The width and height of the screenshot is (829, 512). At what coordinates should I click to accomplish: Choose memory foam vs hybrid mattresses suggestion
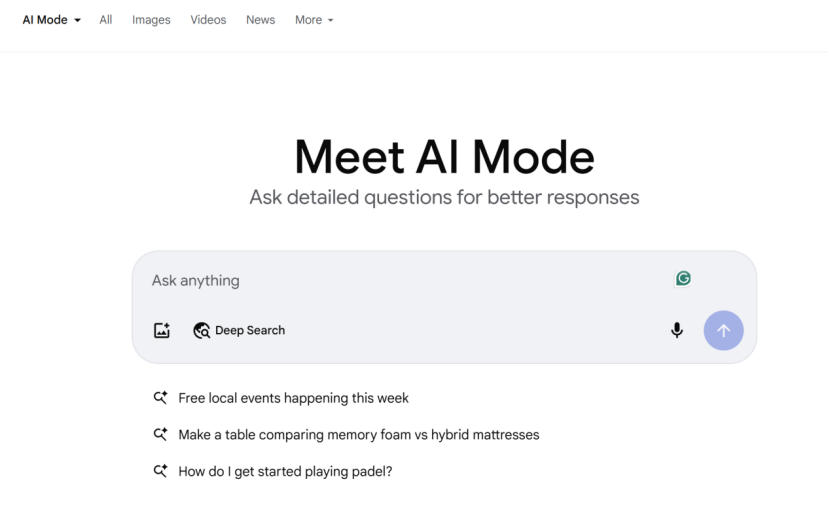358,435
